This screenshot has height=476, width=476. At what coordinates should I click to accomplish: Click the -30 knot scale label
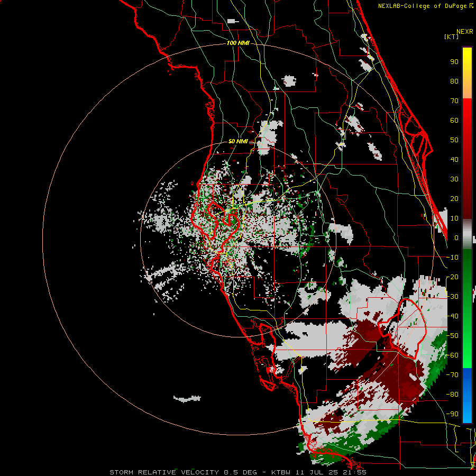tap(452, 297)
